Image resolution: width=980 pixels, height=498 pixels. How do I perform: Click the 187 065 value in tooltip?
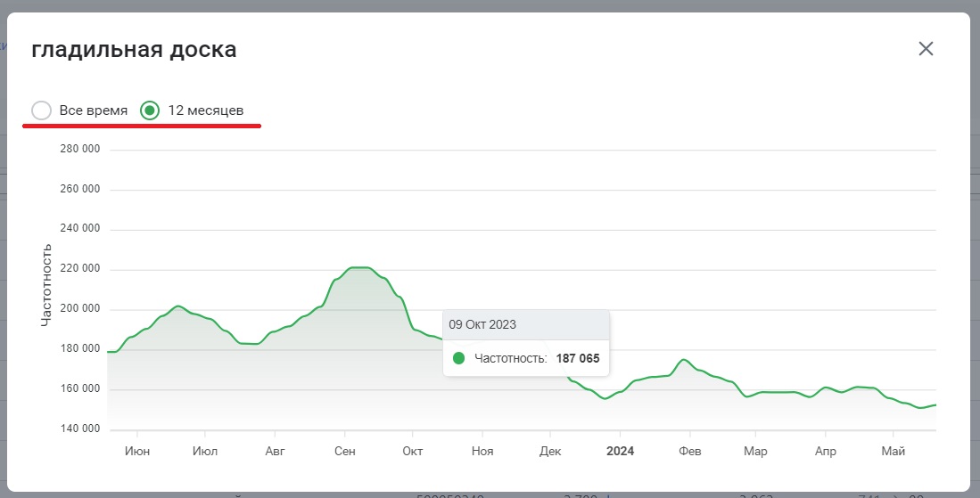click(x=578, y=358)
